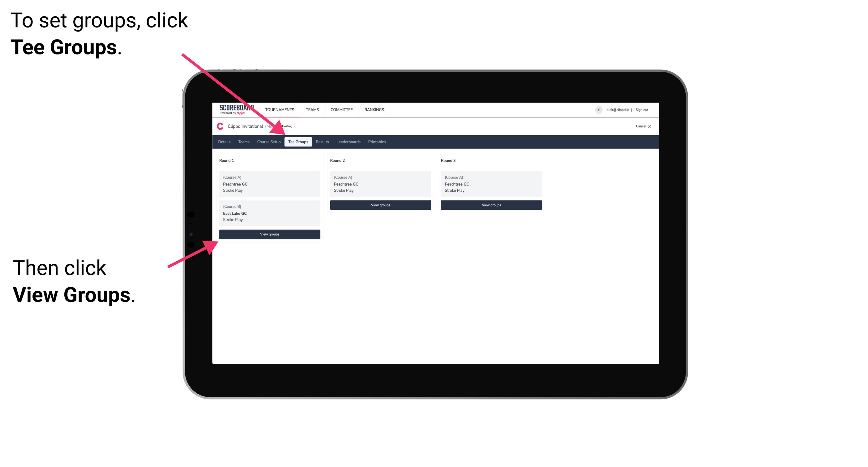Click the Results tab
Screen dimensions: 868x467
pos(321,142)
